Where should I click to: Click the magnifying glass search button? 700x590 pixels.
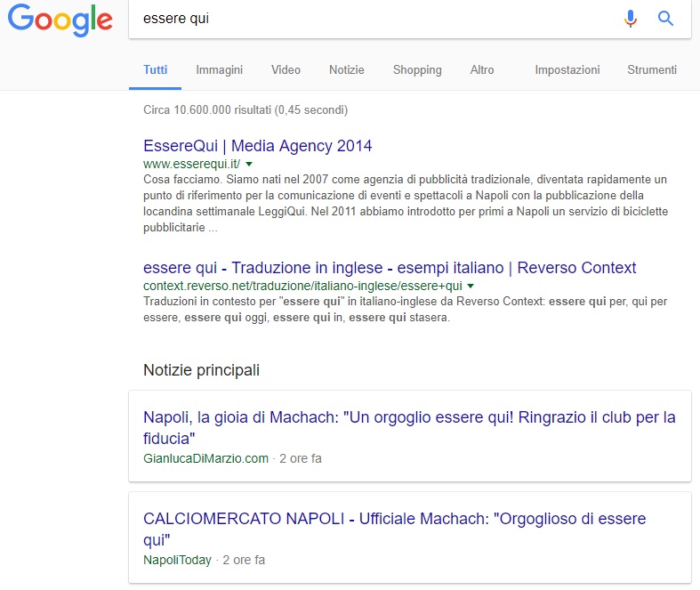tap(665, 19)
